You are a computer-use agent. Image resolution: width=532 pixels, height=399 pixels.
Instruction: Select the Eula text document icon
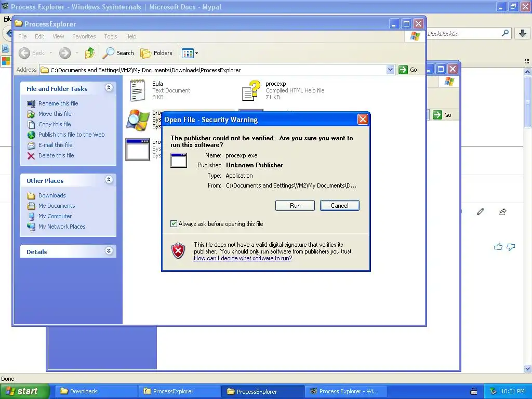click(137, 90)
